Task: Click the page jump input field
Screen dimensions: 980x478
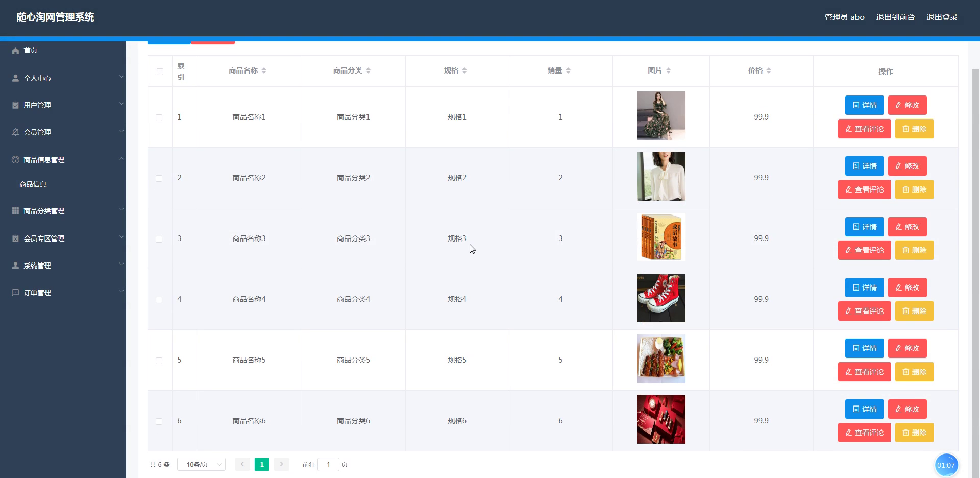Action: [x=328, y=464]
